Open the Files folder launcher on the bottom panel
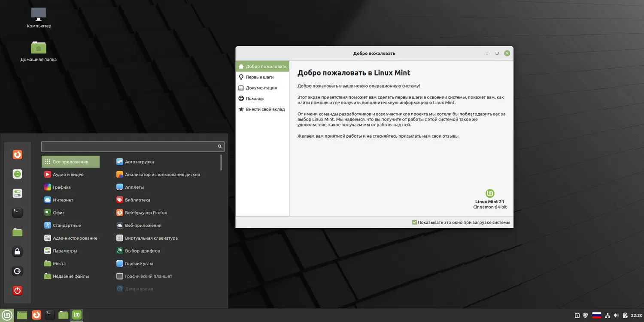 point(64,315)
